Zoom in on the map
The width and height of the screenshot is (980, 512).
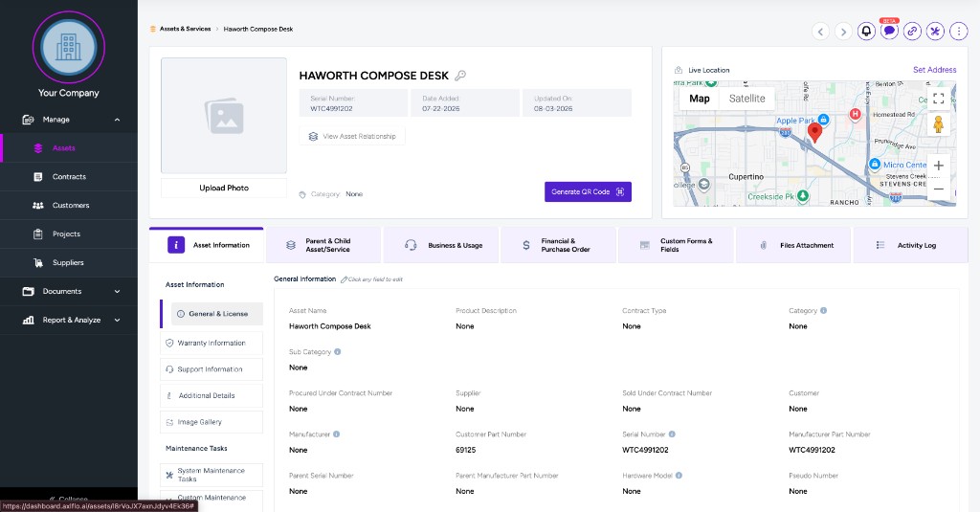click(x=938, y=166)
